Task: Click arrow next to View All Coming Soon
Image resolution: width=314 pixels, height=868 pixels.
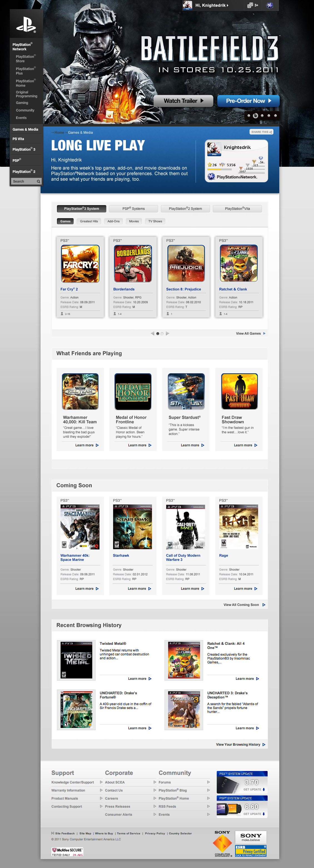Action: (264, 605)
